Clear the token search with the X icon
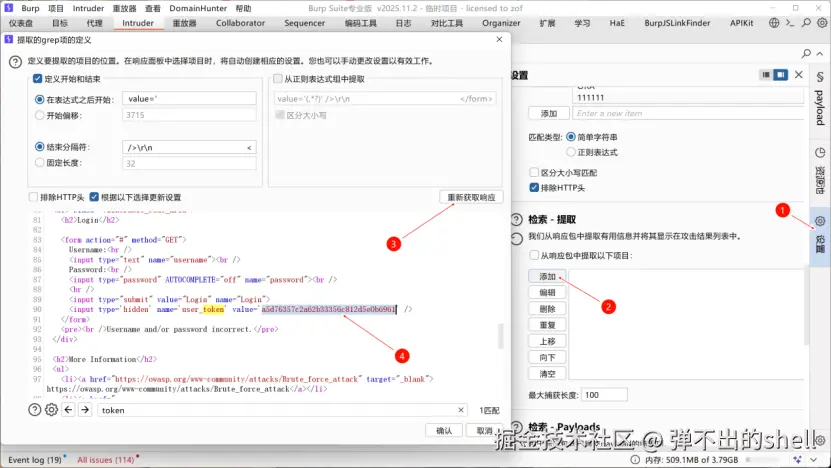831x468 pixels. (x=461, y=410)
